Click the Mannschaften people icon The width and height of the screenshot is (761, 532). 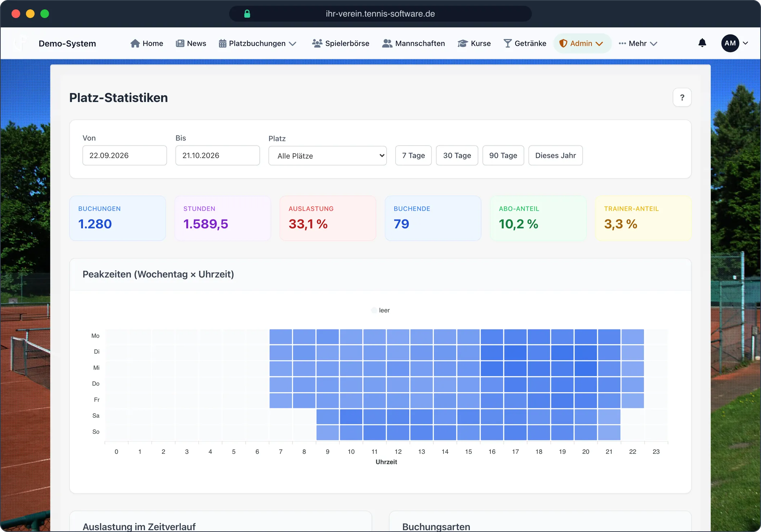pos(387,43)
